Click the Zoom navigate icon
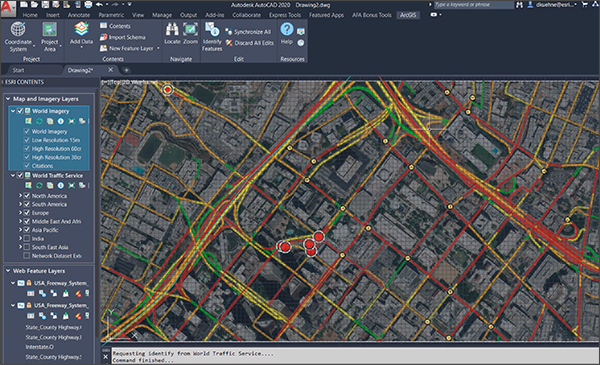The image size is (600, 365). (x=190, y=29)
